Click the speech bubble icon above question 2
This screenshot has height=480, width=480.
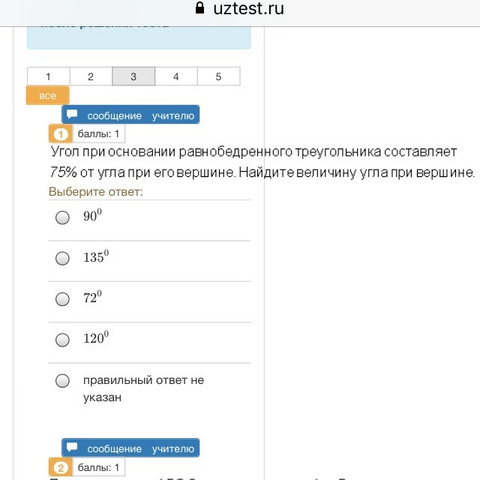point(72,447)
